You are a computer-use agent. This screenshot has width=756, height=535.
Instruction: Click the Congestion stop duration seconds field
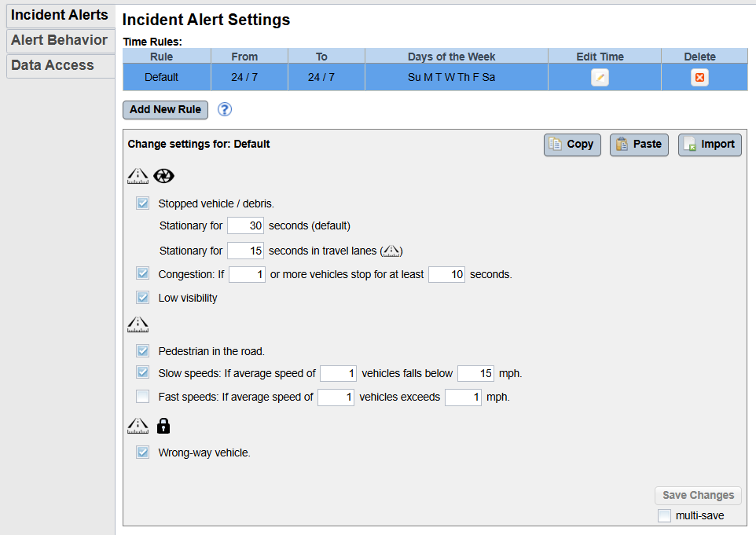click(x=446, y=274)
